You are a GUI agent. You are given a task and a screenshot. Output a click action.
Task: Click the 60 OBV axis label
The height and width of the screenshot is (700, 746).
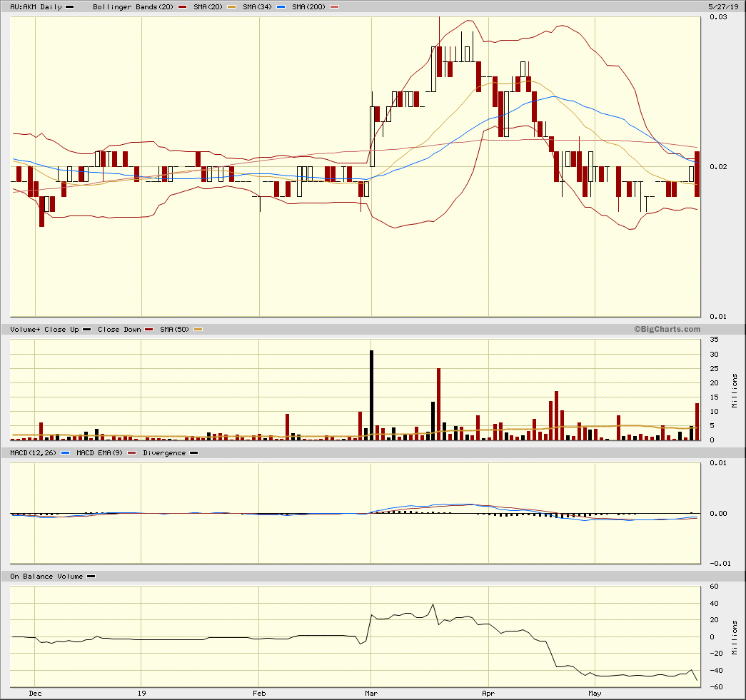tap(714, 587)
